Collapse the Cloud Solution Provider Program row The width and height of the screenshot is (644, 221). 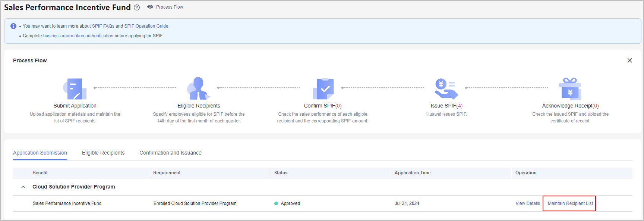click(23, 187)
